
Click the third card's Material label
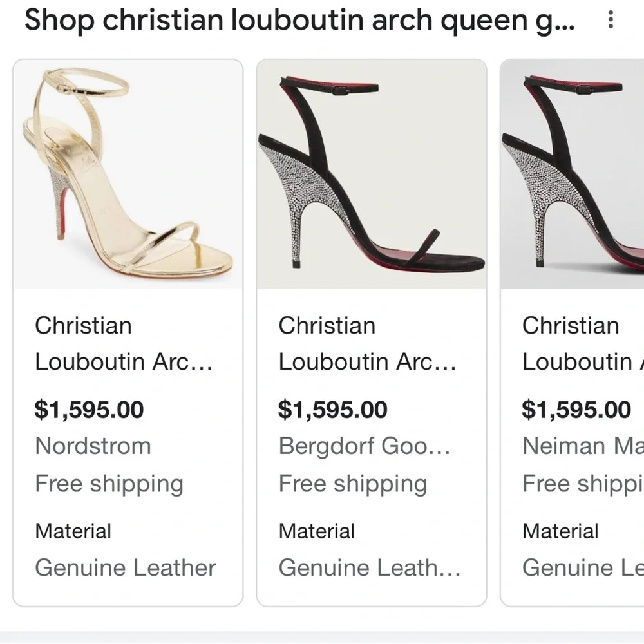tap(560, 531)
